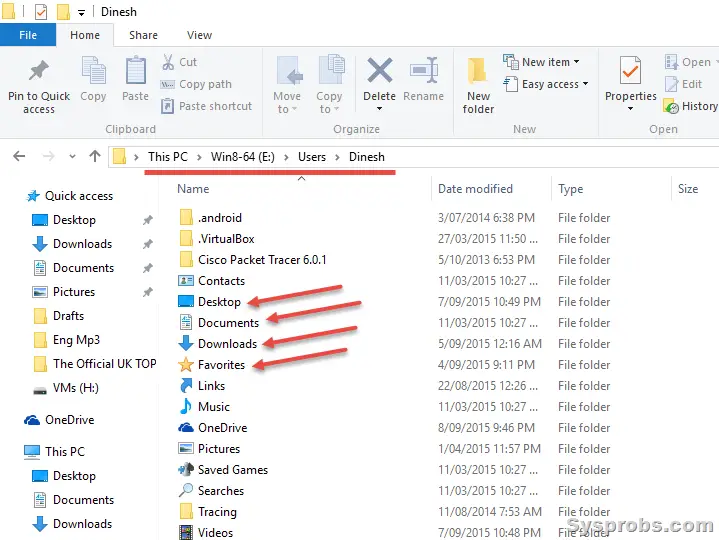
Task: Open the Delete dropdown arrow
Action: point(379,109)
